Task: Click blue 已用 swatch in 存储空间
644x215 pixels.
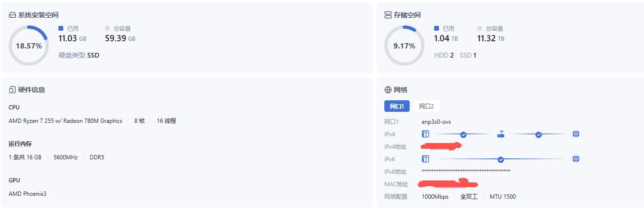Action: click(437, 28)
